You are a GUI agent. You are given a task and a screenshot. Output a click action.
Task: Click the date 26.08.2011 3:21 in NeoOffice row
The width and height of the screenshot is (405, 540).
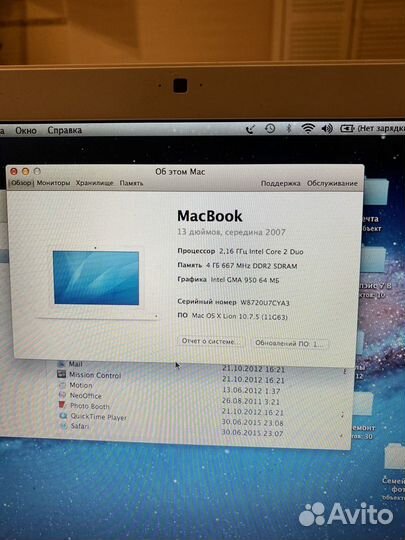click(x=251, y=401)
